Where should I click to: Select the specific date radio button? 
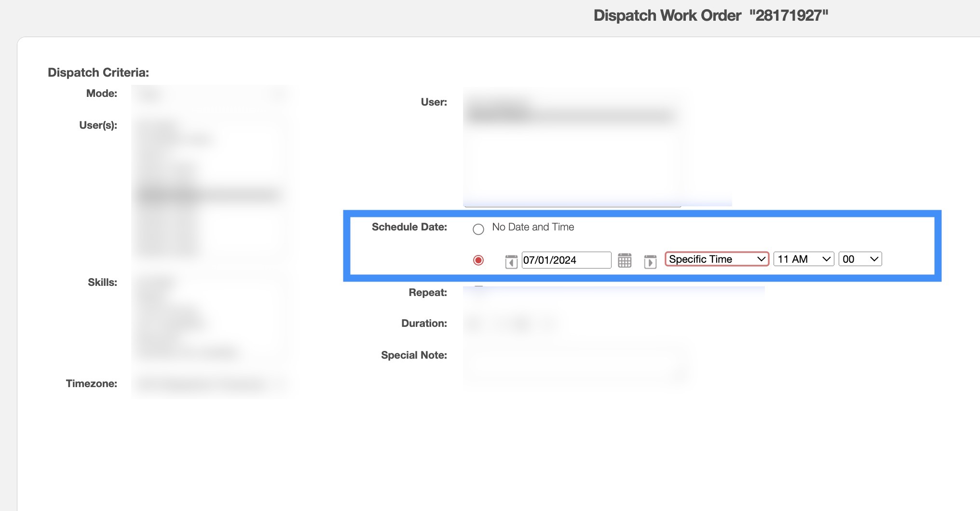tap(478, 260)
